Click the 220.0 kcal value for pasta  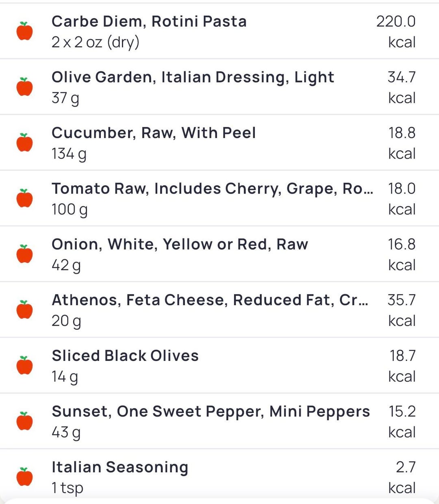[396, 22]
